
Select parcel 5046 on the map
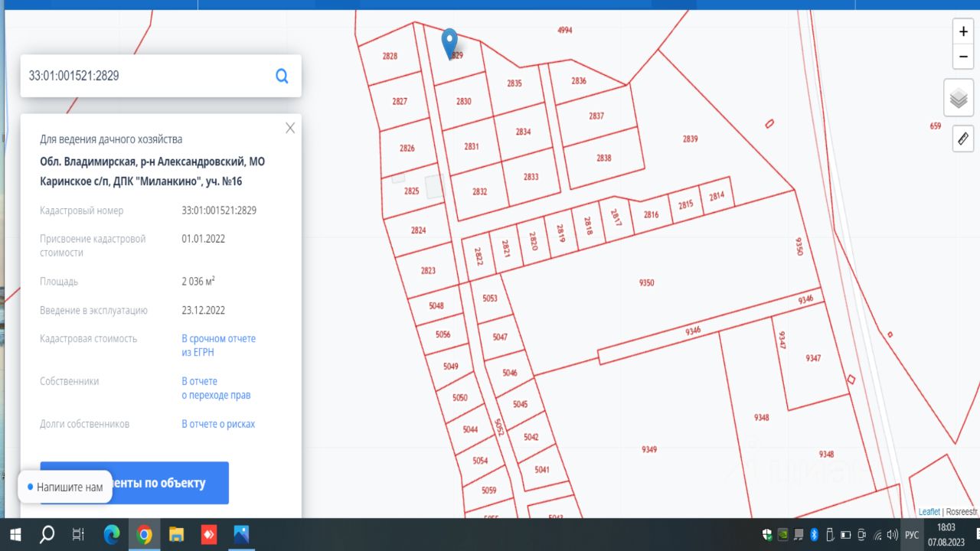[x=510, y=373]
